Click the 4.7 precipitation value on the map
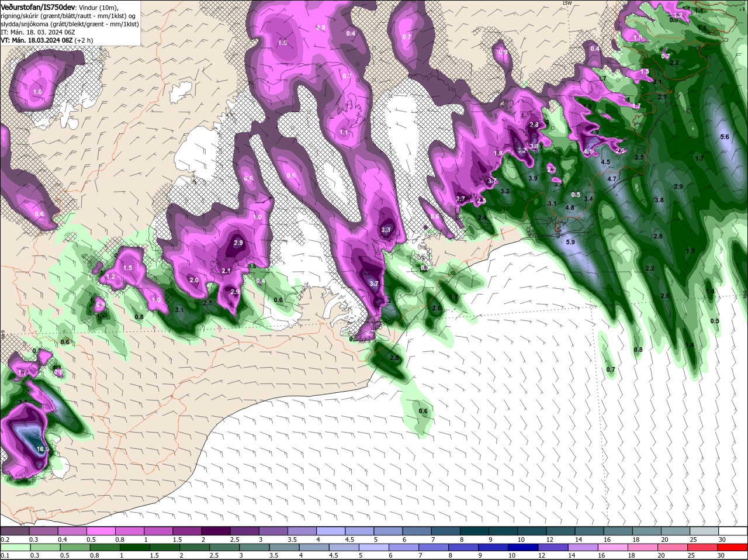This screenshot has width=748, height=560. pos(612,179)
